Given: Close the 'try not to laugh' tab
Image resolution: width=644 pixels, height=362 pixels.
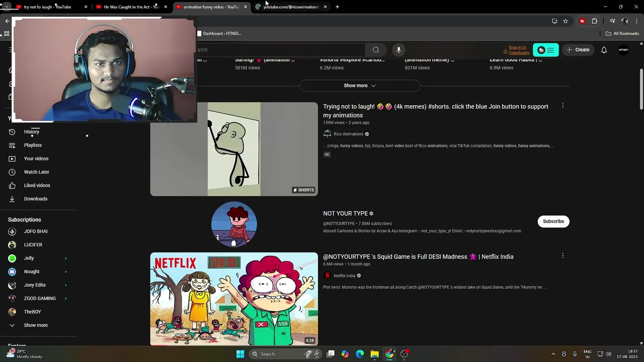Looking at the screenshot, I should click(x=86, y=7).
